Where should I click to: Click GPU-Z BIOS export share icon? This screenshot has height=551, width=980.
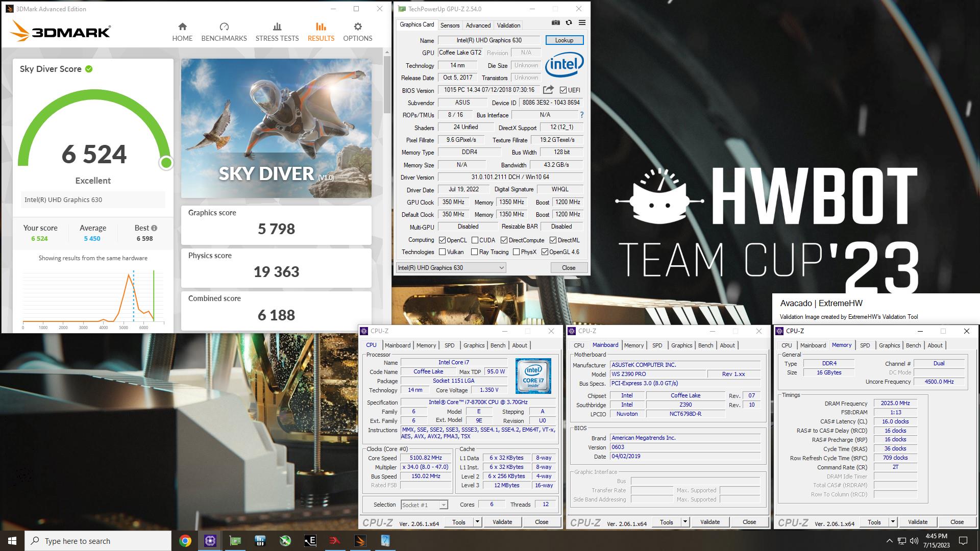click(548, 90)
